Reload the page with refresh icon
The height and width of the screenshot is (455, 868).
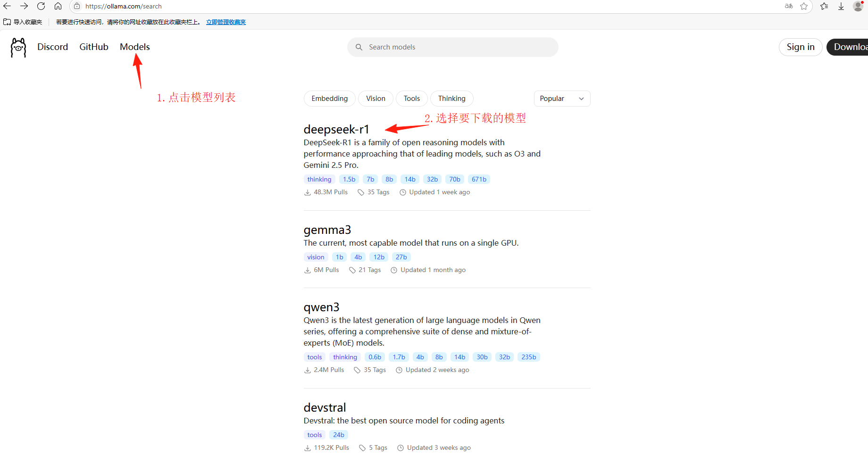click(x=41, y=6)
